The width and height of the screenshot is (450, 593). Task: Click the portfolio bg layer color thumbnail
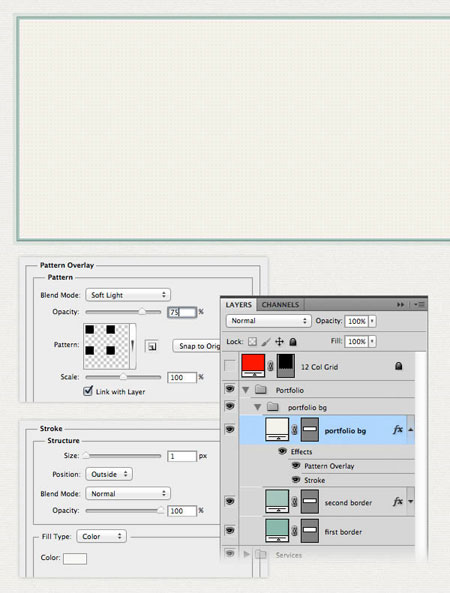coord(277,430)
